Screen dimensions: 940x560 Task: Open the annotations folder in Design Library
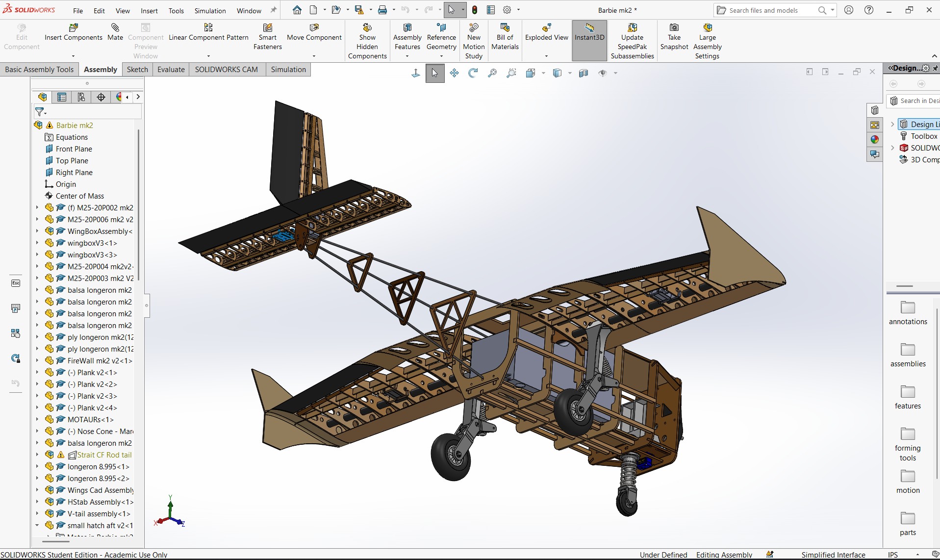[908, 313]
